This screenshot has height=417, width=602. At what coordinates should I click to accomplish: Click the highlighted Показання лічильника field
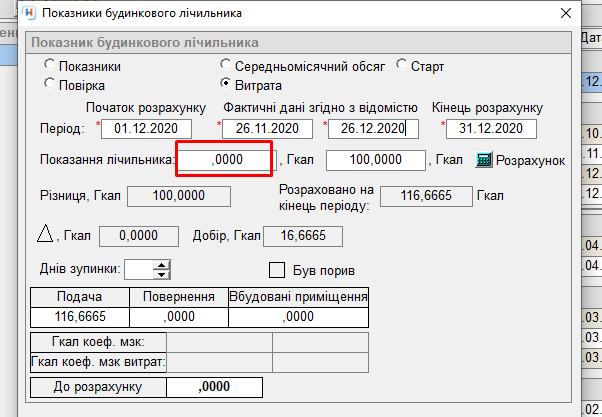225,160
